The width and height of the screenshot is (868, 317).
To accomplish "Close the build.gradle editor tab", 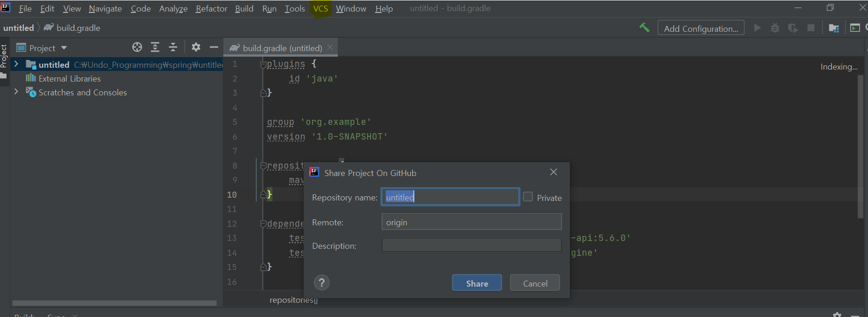I will 330,47.
